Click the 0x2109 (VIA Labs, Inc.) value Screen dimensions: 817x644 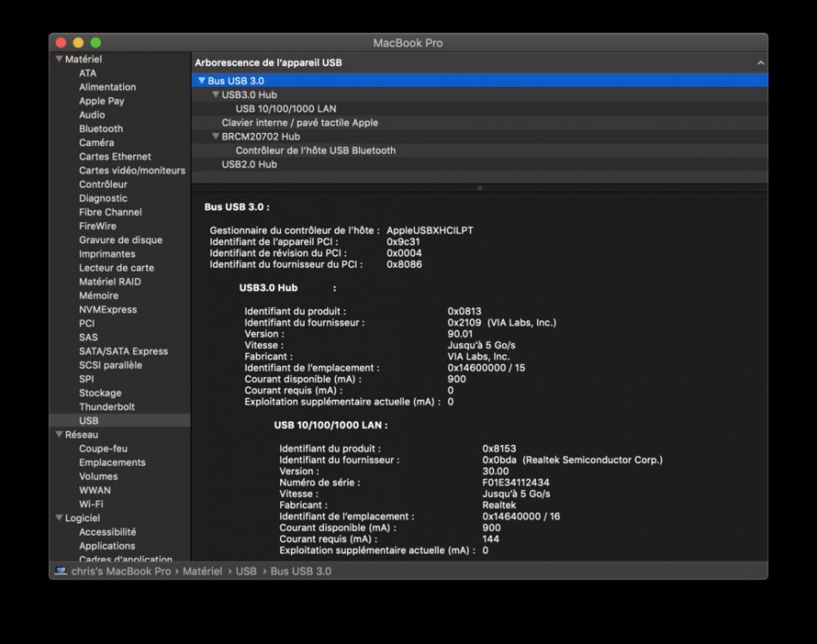tap(502, 322)
